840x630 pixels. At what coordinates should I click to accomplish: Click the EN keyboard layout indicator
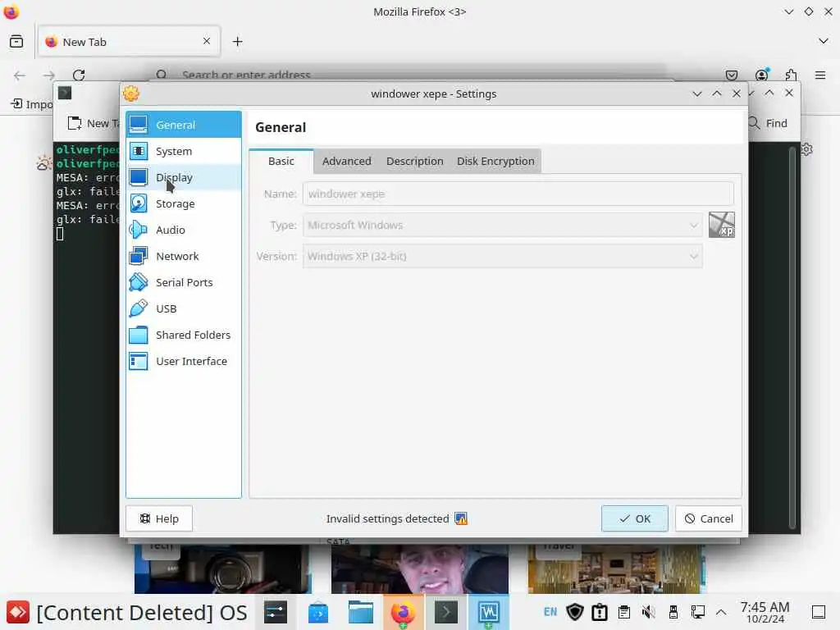(550, 612)
